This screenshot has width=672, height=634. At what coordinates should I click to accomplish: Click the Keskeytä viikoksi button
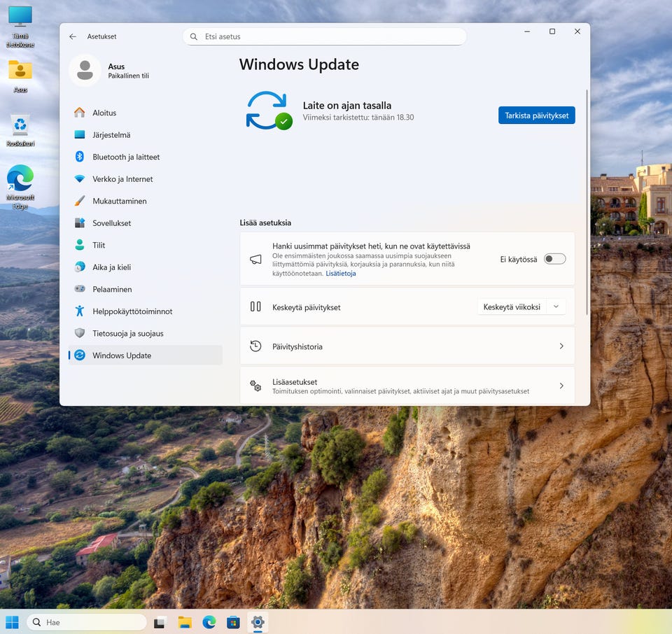(x=512, y=307)
